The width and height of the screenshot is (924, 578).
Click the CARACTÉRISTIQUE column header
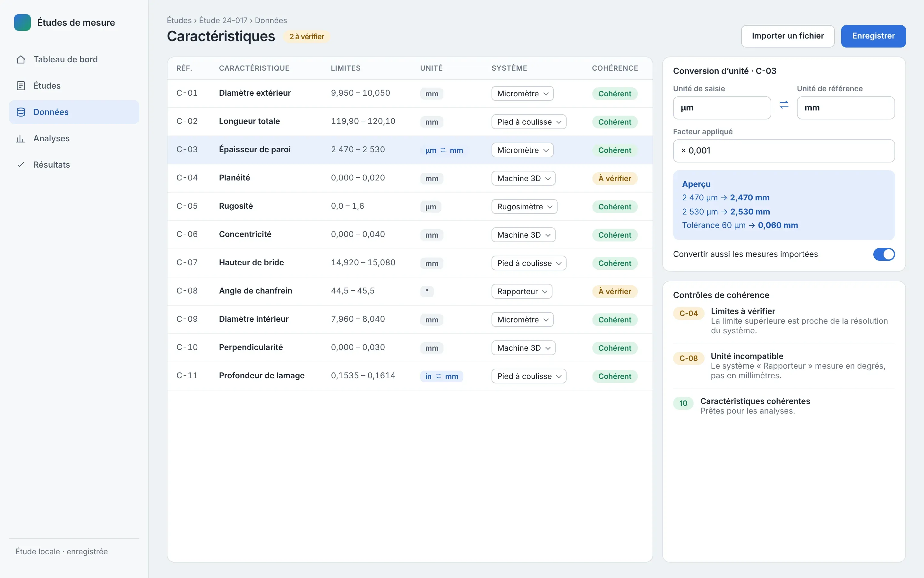tap(254, 68)
